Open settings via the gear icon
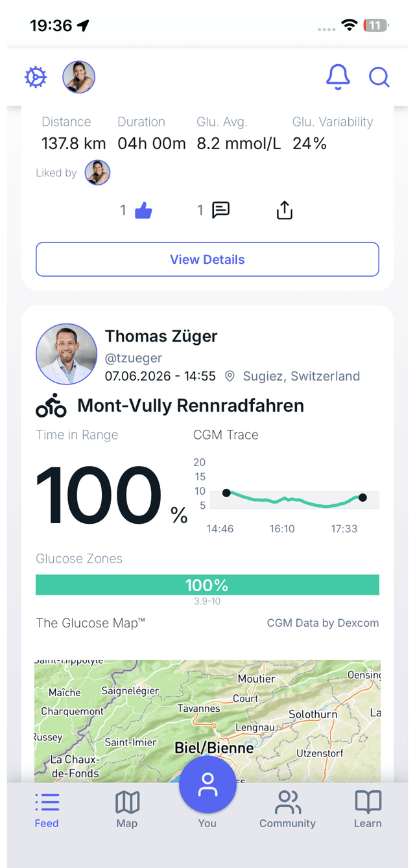Viewport: 415px width, 868px height. tap(36, 78)
